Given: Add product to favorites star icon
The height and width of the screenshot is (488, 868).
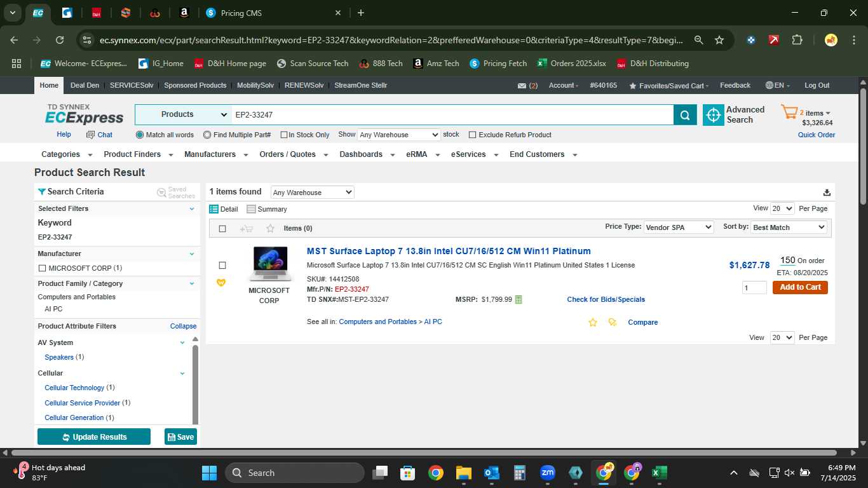Looking at the screenshot, I should [593, 323].
